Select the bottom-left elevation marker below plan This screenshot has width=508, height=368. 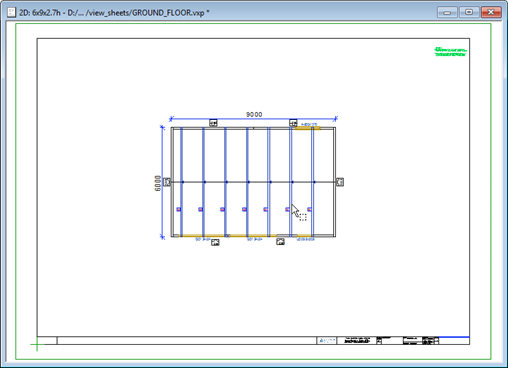click(x=215, y=242)
